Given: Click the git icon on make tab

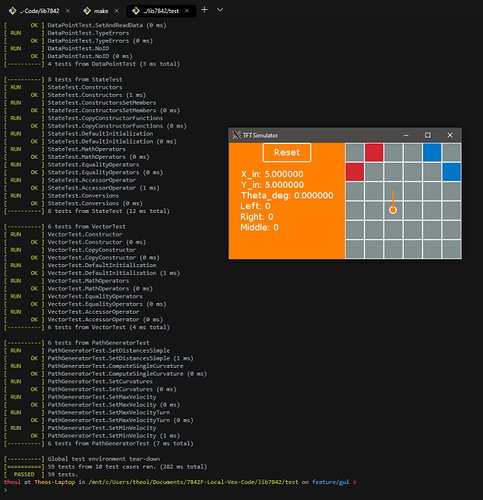Looking at the screenshot, I should click(87, 11).
